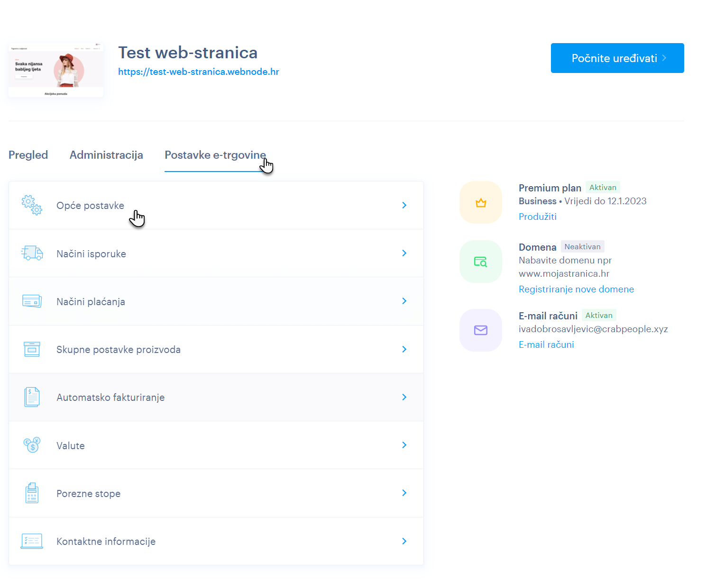Click the Test web-stranica title

point(188,53)
